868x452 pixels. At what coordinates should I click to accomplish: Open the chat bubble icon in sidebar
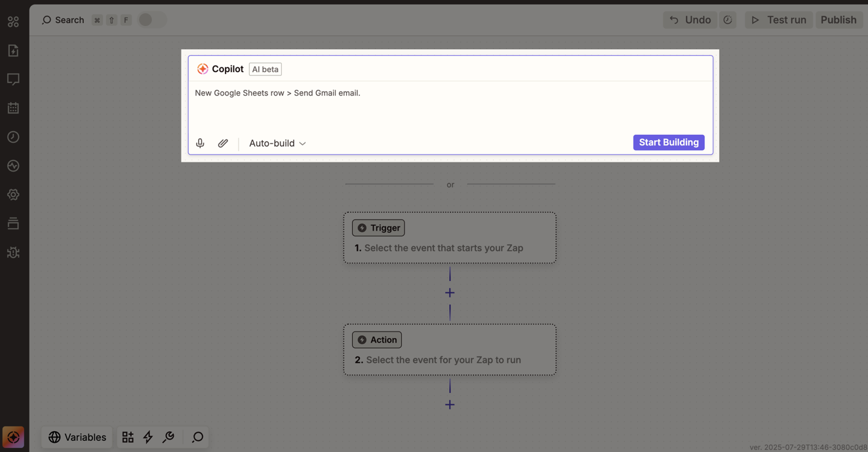[x=13, y=79]
